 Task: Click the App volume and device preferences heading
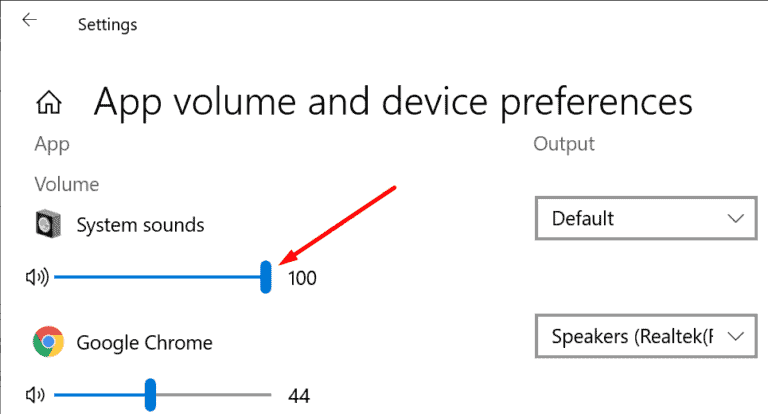(x=393, y=102)
